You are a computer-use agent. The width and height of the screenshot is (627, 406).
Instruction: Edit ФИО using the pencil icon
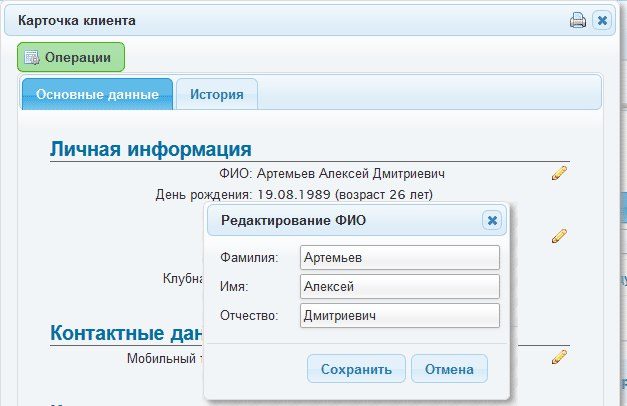(x=559, y=173)
